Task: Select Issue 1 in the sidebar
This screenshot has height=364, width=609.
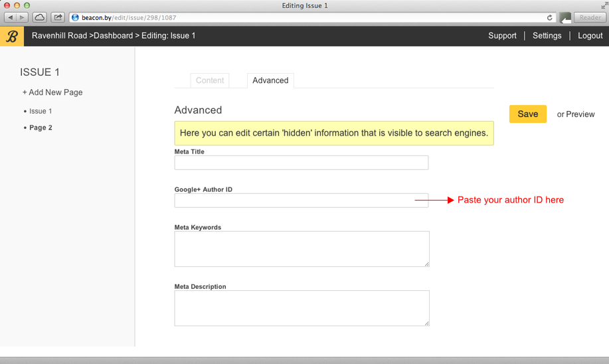Action: click(41, 111)
